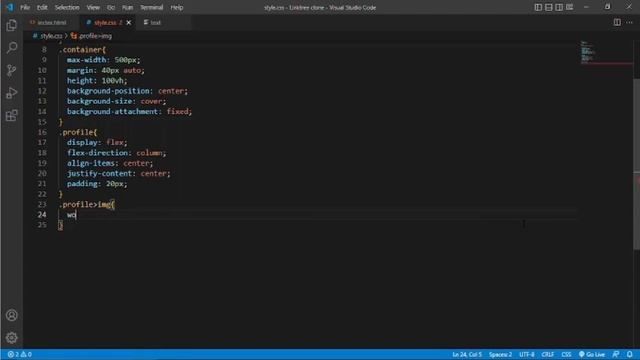This screenshot has height=360, width=640.
Task: Open the Search view in the activity bar
Action: [x=12, y=48]
